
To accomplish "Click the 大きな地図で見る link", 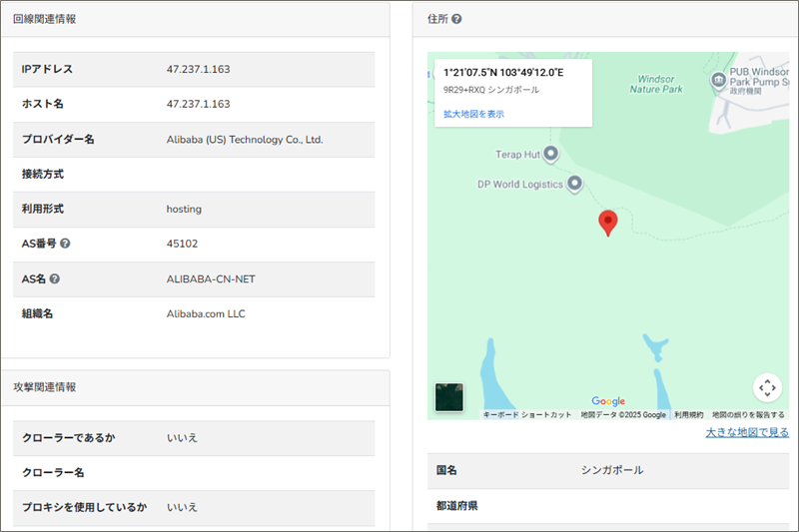I will click(746, 432).
